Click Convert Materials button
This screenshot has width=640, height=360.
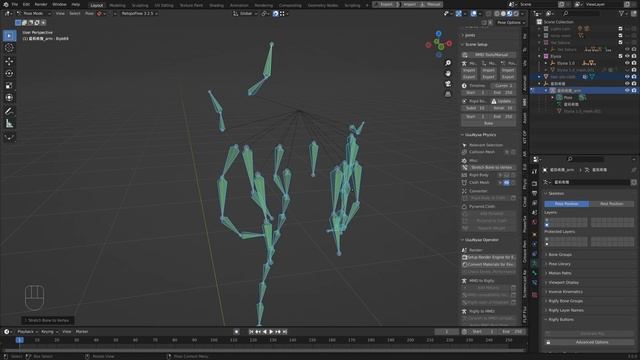[489, 264]
